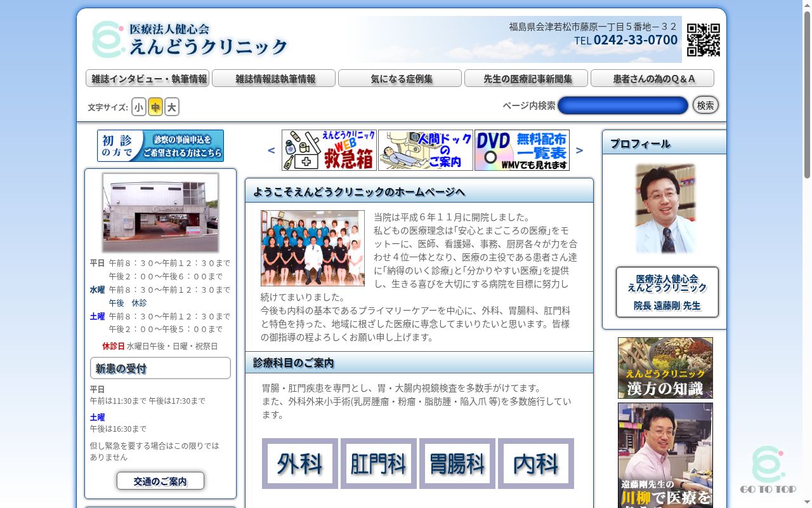The image size is (812, 508).
Task: Click the 検索 search button
Action: click(705, 105)
